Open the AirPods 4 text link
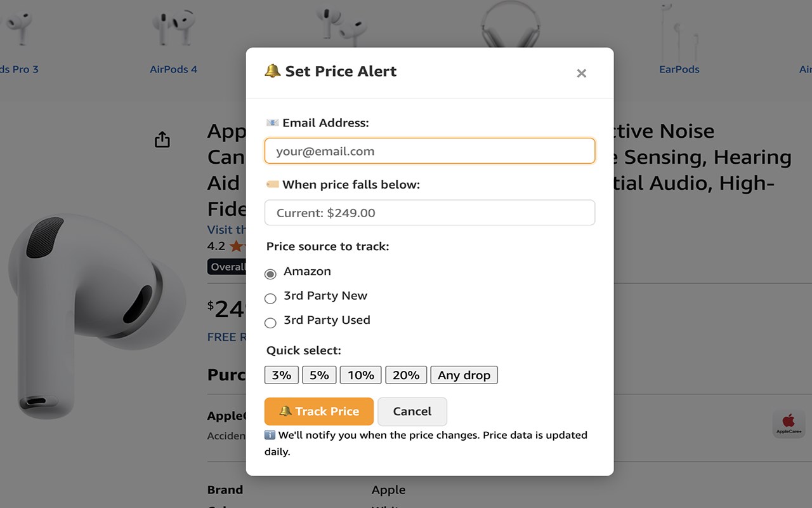Viewport: 812px width, 508px height. [173, 69]
